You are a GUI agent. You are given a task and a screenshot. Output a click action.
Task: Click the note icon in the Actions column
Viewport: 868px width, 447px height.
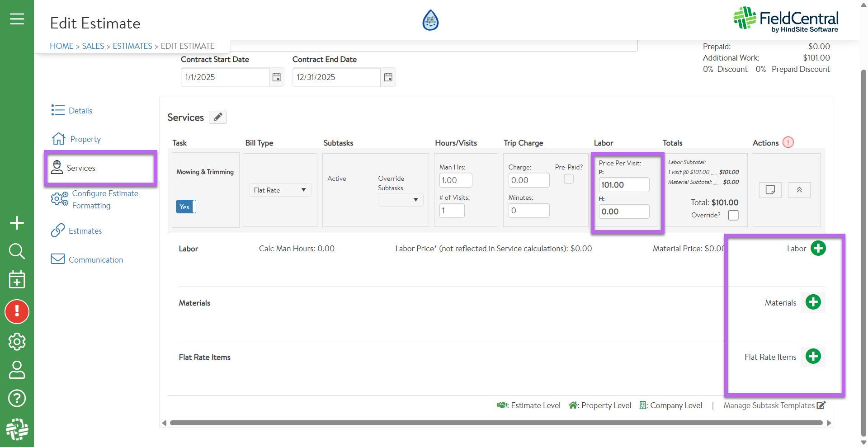point(770,190)
